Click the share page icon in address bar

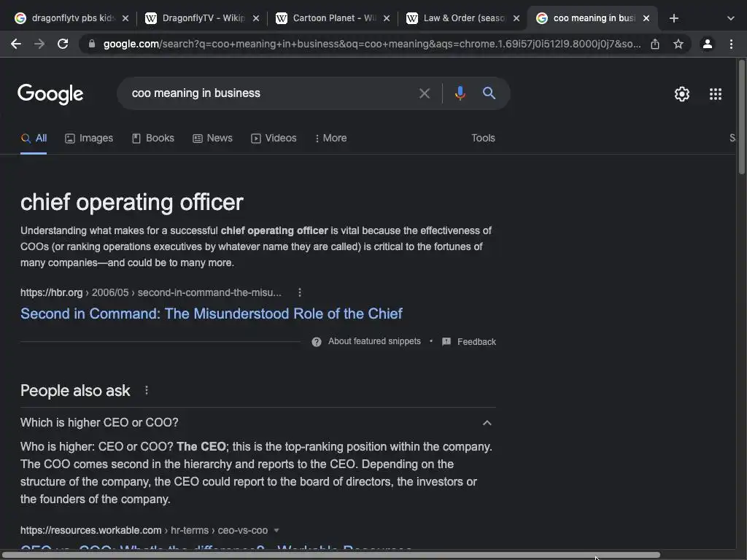point(655,44)
